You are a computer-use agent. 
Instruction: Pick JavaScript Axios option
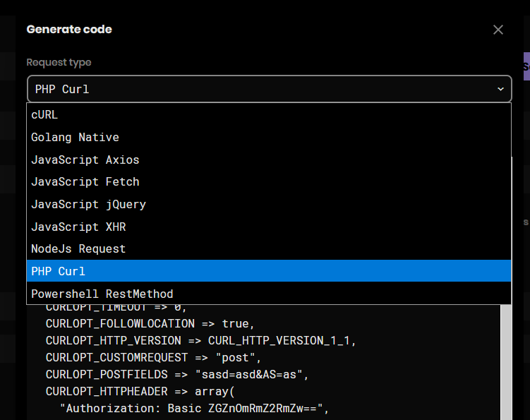[x=269, y=160]
